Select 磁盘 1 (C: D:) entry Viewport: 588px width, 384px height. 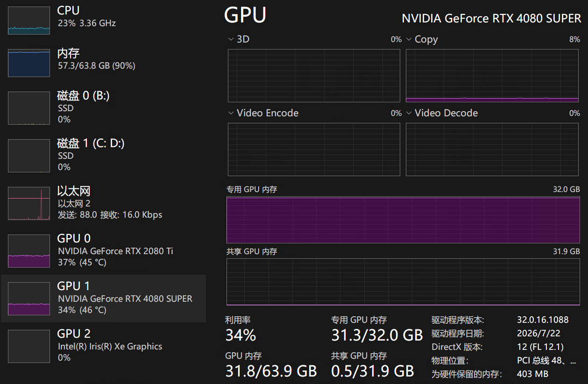pos(103,155)
